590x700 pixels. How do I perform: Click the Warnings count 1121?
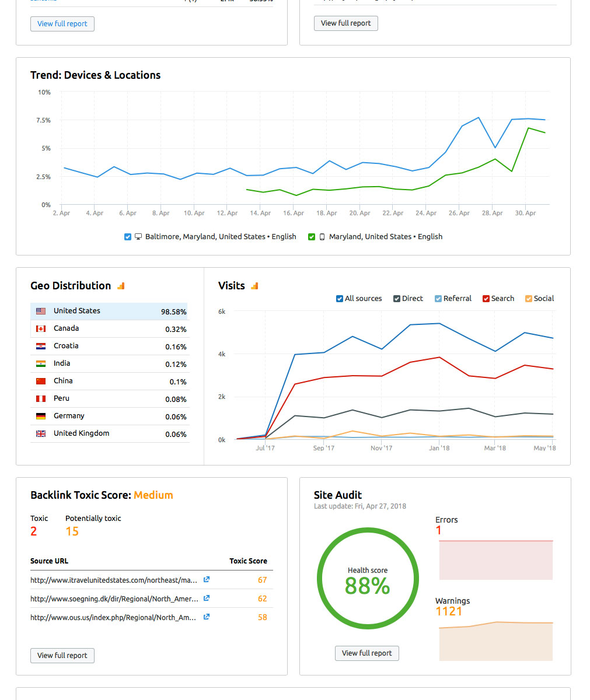tap(449, 611)
